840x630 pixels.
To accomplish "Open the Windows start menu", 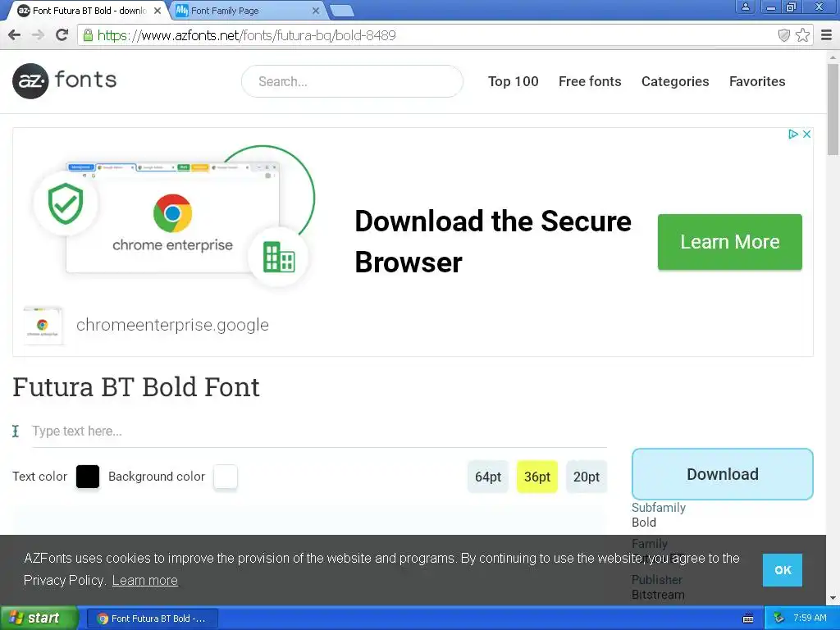I will (x=39, y=619).
